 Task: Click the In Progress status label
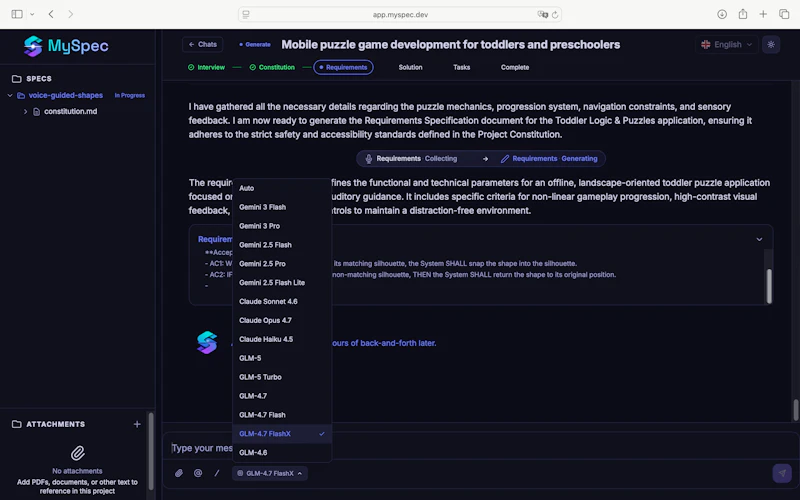(x=130, y=95)
